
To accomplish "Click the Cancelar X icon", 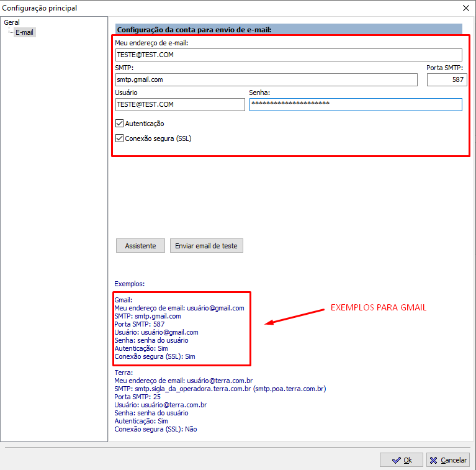I will pos(434,460).
